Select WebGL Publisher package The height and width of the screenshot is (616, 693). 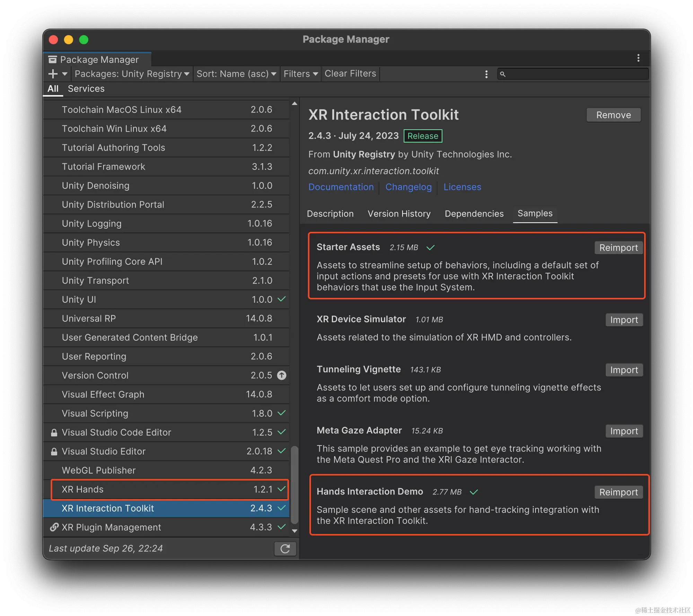(166, 471)
